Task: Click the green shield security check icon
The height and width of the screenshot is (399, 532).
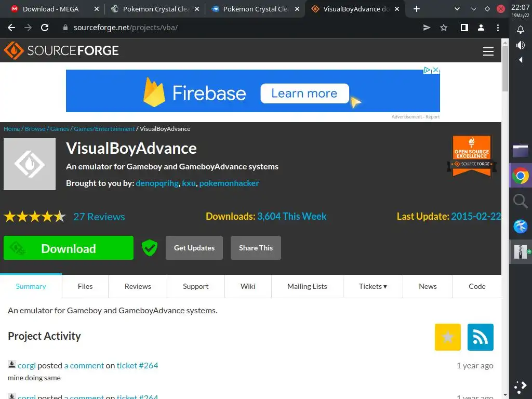Action: tap(149, 248)
